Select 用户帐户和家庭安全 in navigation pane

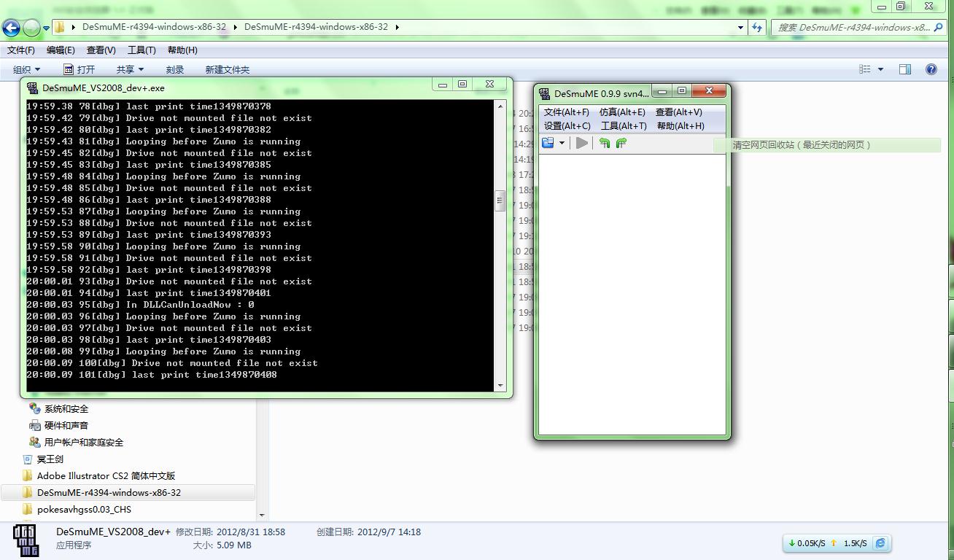tap(84, 443)
